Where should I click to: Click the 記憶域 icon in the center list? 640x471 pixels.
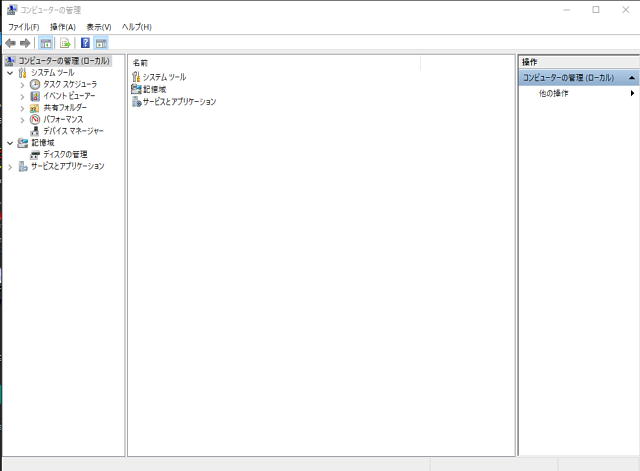tap(136, 89)
